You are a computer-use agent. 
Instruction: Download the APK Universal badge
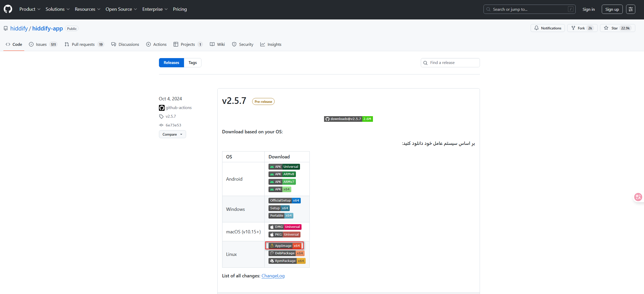pos(284,167)
